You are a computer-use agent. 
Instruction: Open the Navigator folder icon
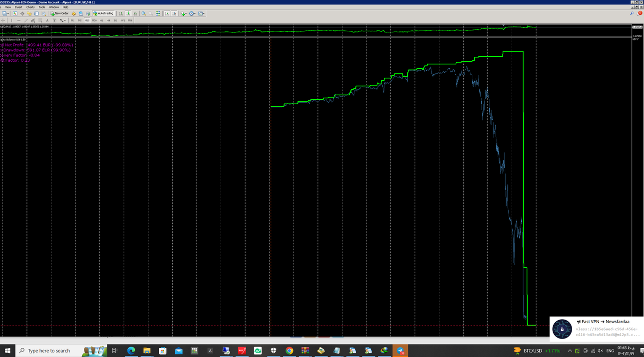click(x=29, y=13)
